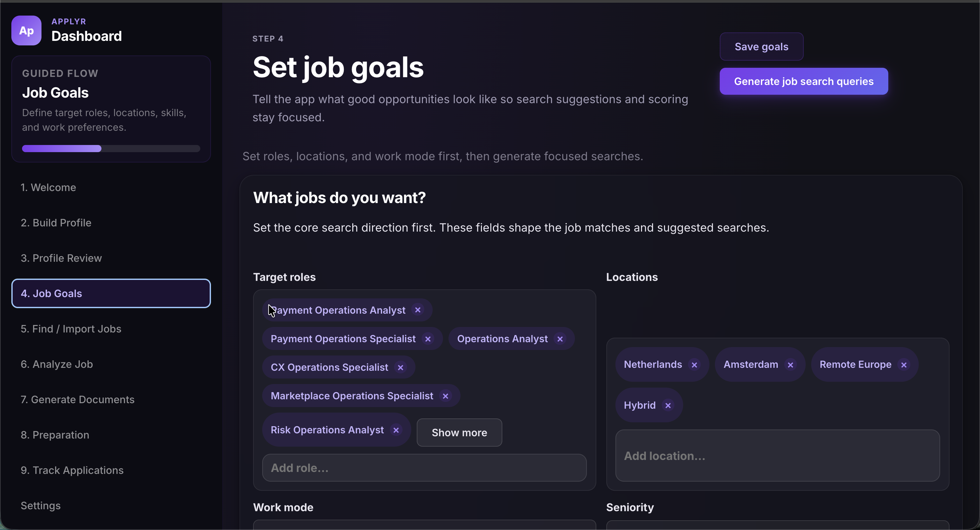Remove the Netherlands location chip
This screenshot has width=980, height=530.
[x=694, y=365]
